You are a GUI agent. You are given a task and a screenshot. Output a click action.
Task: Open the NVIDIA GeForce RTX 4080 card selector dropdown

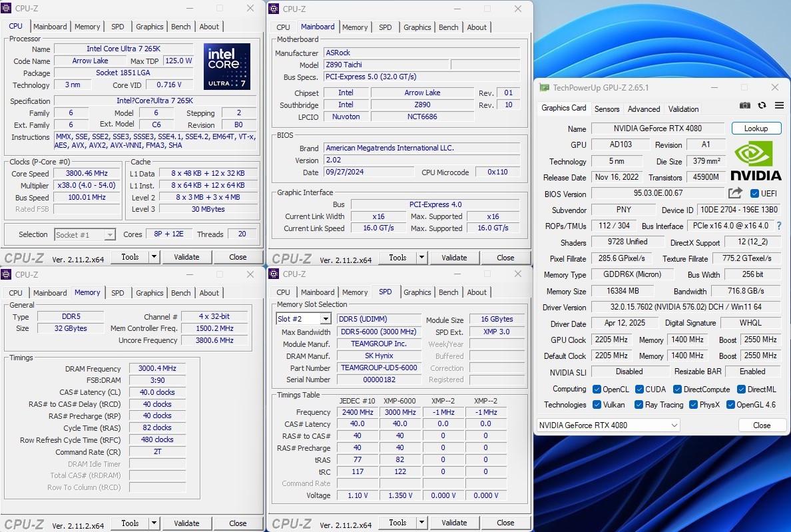pos(608,425)
